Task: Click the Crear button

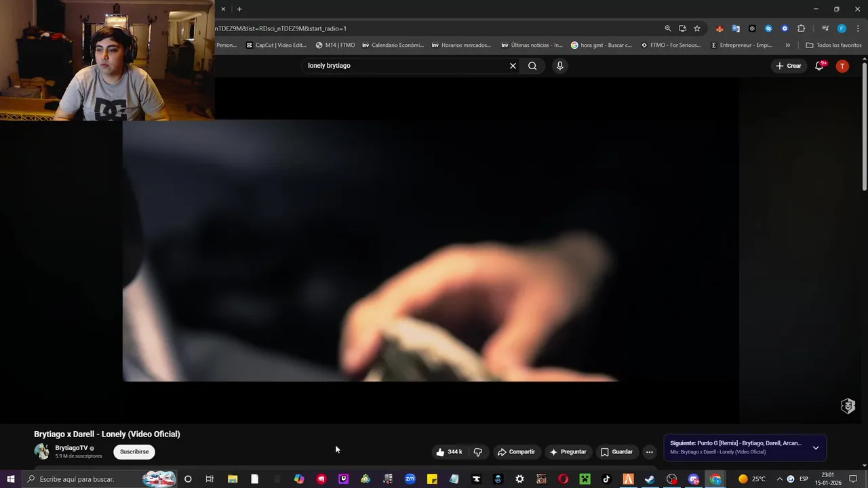Action: pyautogui.click(x=789, y=66)
